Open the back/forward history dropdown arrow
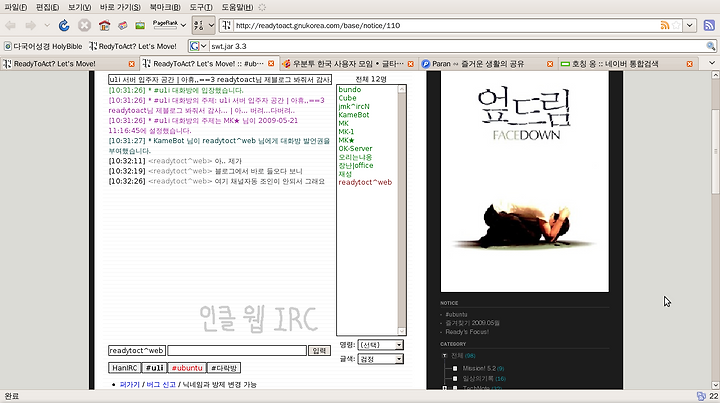 (x=47, y=25)
